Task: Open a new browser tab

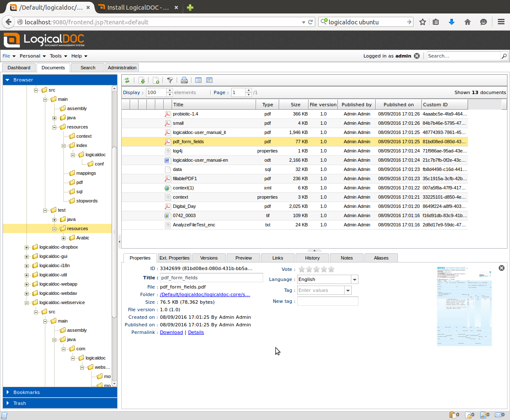Action: tap(190, 8)
